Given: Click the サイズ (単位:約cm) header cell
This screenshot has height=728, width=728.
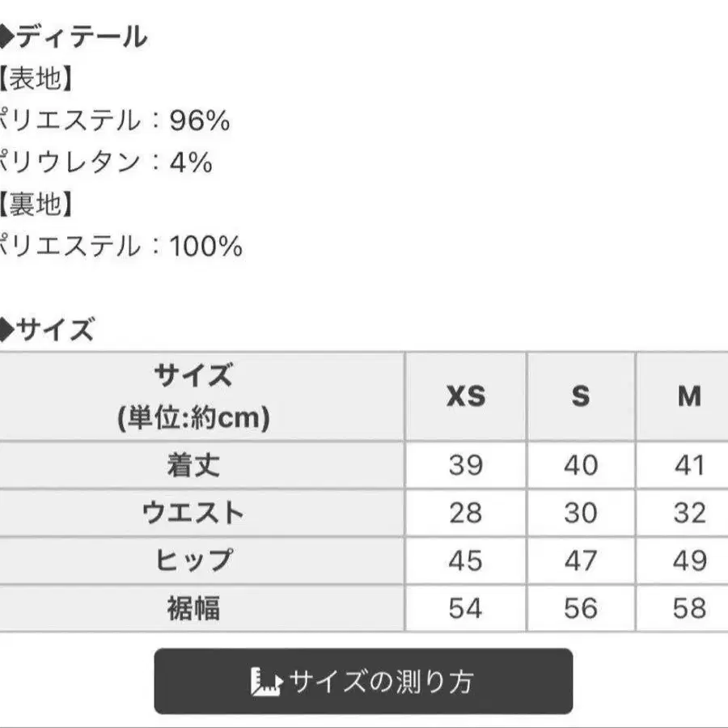Looking at the screenshot, I should pyautogui.click(x=193, y=396).
